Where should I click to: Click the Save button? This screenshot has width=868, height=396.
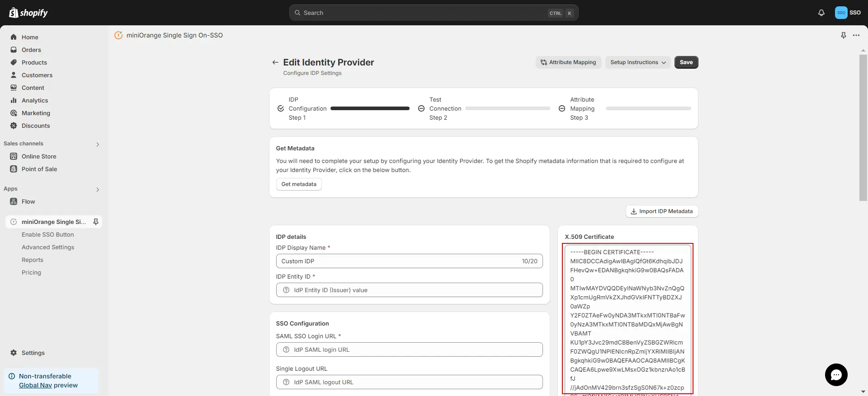click(686, 62)
